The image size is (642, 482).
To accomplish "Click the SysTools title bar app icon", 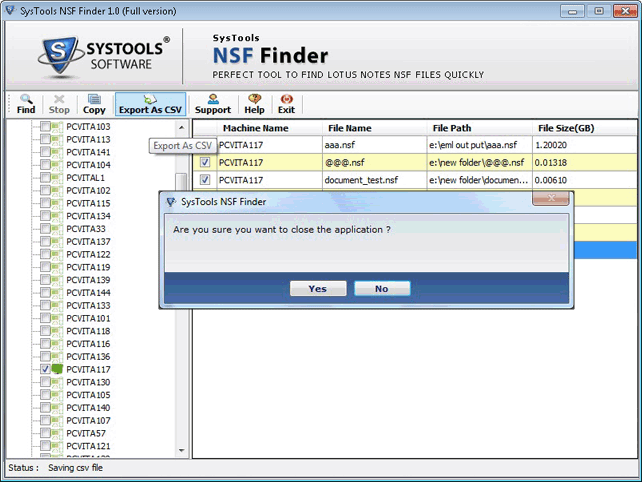I will pos(10,10).
